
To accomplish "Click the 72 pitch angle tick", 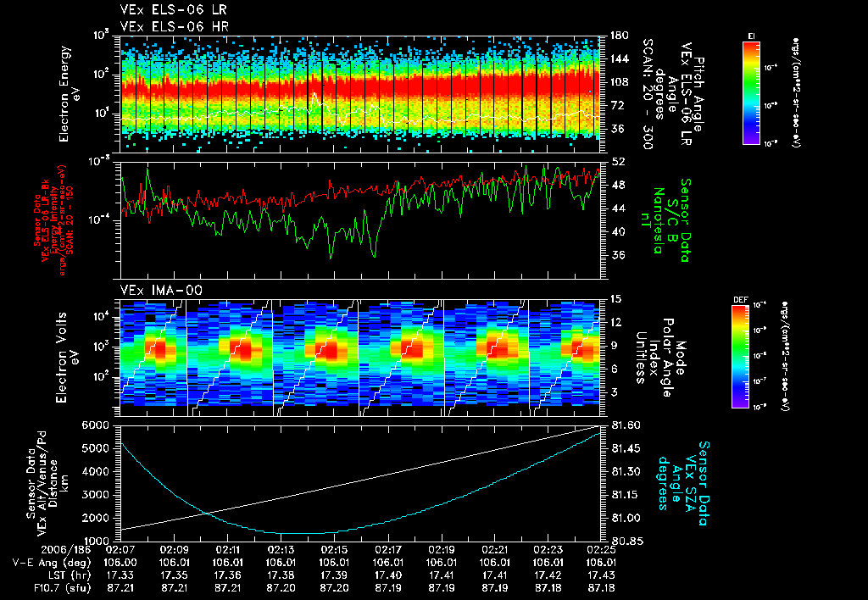I will [x=616, y=105].
